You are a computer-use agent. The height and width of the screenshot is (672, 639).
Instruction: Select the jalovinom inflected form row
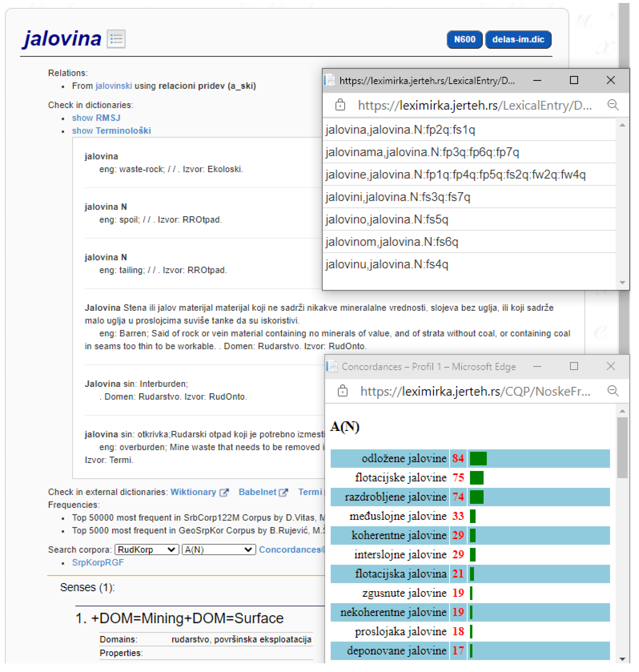[x=392, y=242]
